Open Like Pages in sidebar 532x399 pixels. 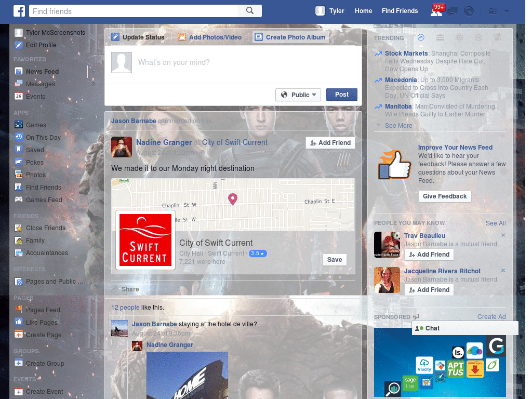[42, 322]
